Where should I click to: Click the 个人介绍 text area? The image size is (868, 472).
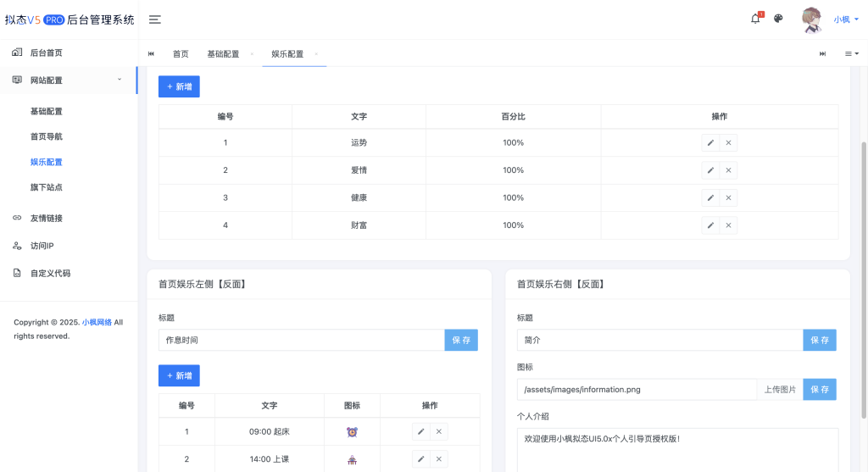tap(677, 450)
